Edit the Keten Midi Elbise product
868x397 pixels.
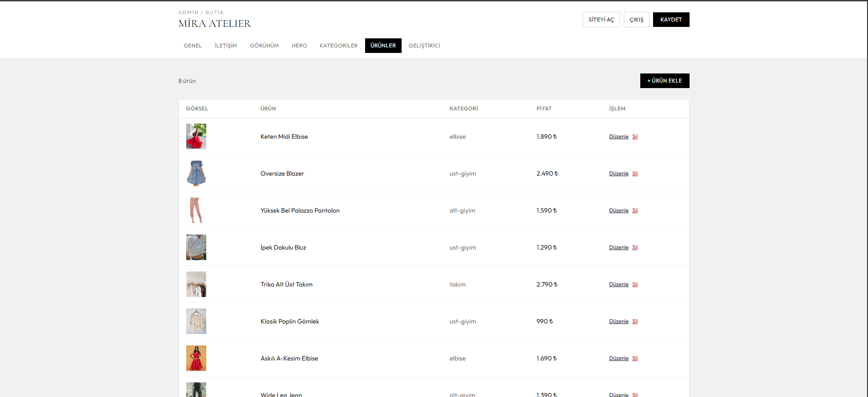click(x=619, y=136)
